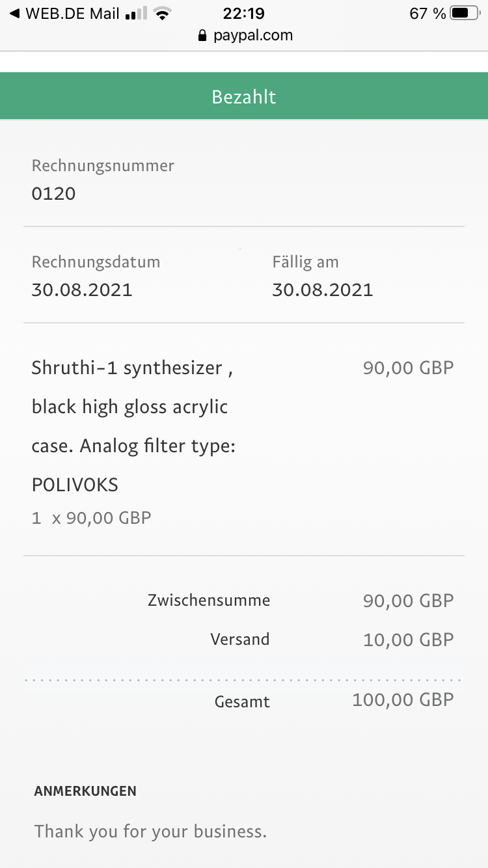Select invoice number 0120
Image resolution: width=488 pixels, height=868 pixels.
click(54, 193)
